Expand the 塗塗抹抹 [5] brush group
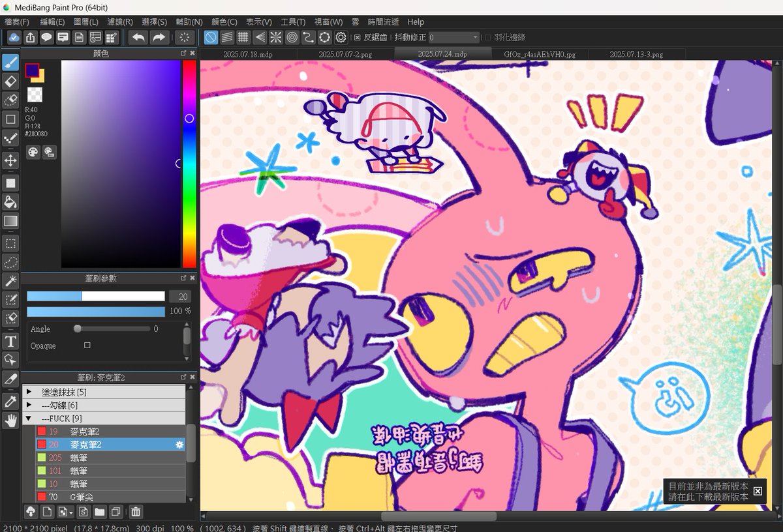This screenshot has height=532, width=783. 29,392
